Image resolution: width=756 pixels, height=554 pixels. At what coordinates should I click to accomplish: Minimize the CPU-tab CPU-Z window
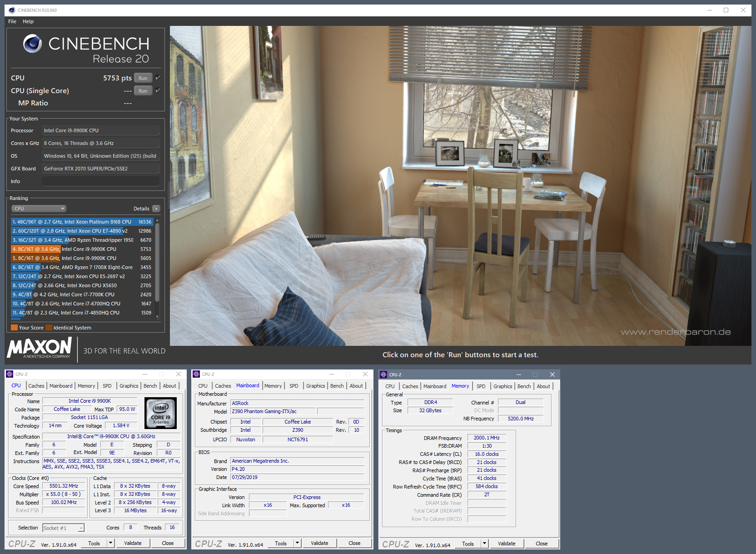(x=145, y=374)
